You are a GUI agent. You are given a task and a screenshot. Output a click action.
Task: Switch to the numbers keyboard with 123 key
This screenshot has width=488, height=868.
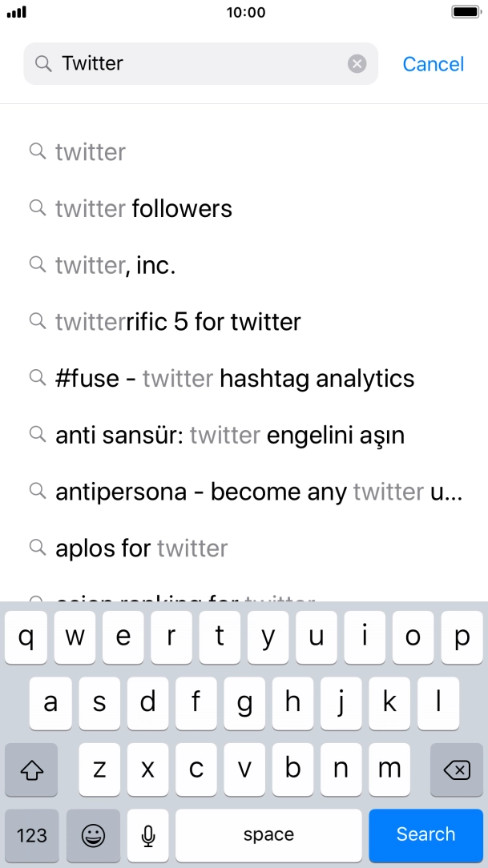coord(31,835)
